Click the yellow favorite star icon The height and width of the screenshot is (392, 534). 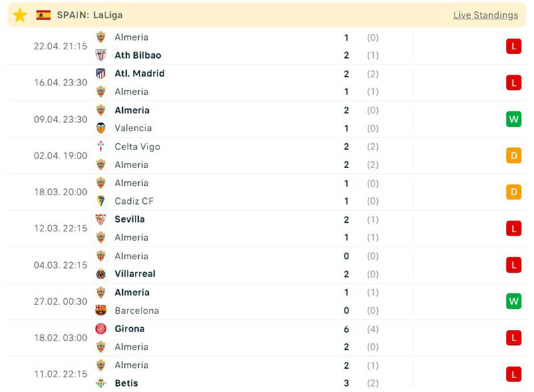tap(20, 15)
